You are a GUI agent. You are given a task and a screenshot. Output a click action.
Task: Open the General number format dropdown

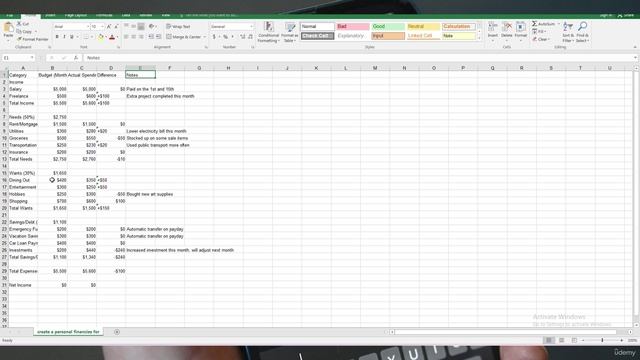(251, 27)
